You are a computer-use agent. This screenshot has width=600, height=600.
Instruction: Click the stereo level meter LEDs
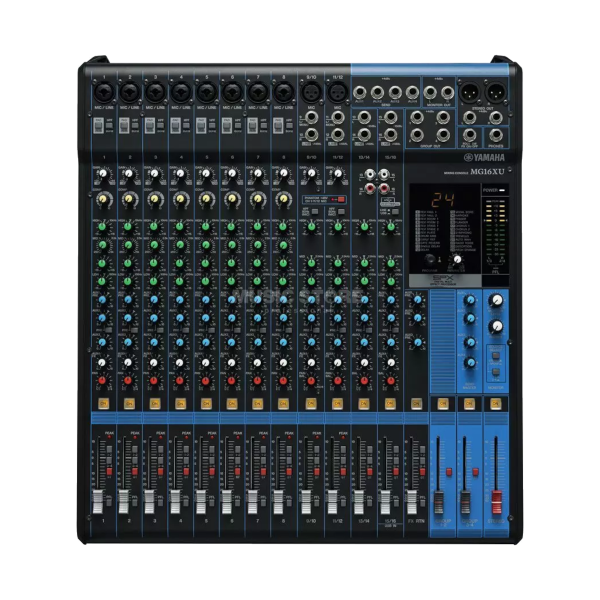496,228
